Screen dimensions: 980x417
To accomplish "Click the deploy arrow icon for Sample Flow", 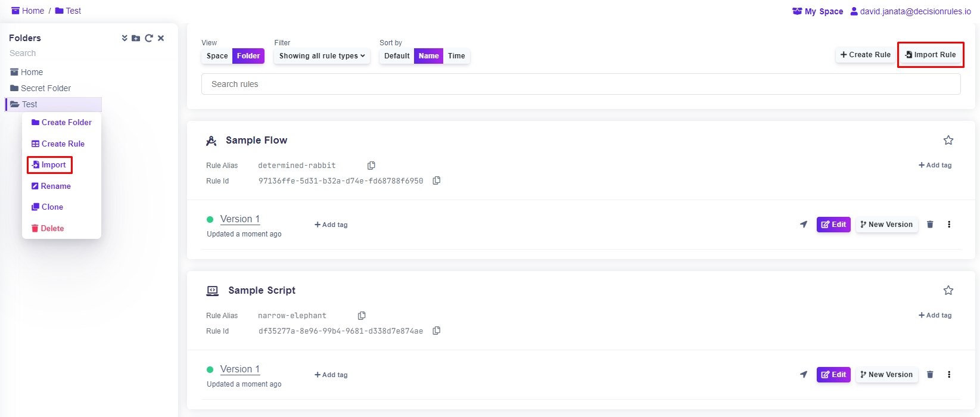I will pyautogui.click(x=804, y=225).
